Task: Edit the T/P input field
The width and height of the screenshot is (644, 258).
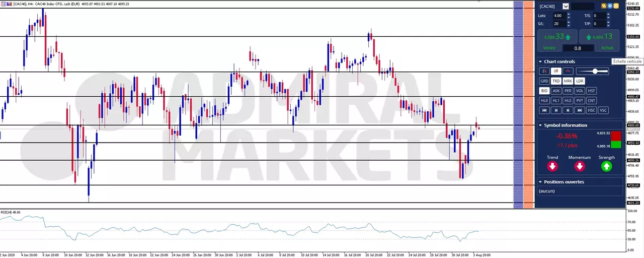Action: tap(600, 24)
